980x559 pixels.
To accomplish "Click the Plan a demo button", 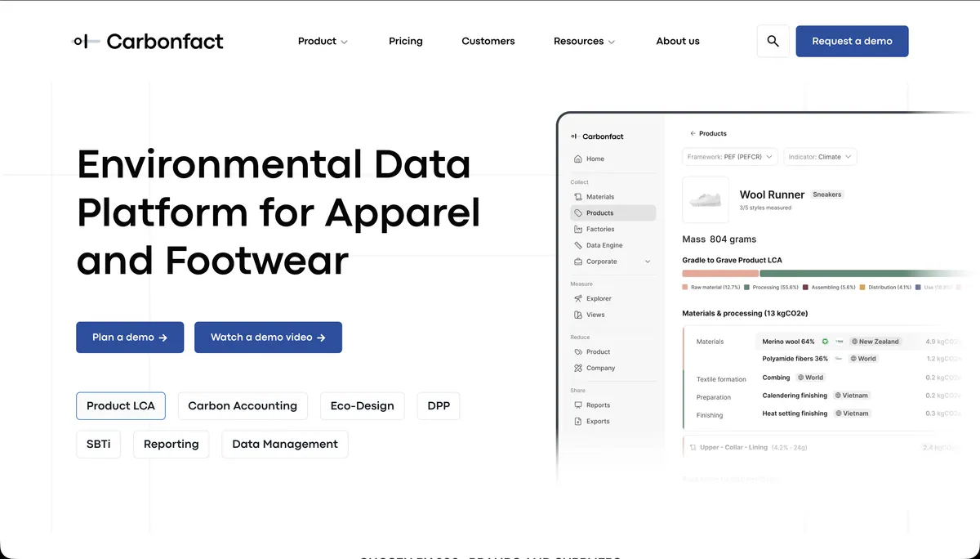I will tap(130, 338).
